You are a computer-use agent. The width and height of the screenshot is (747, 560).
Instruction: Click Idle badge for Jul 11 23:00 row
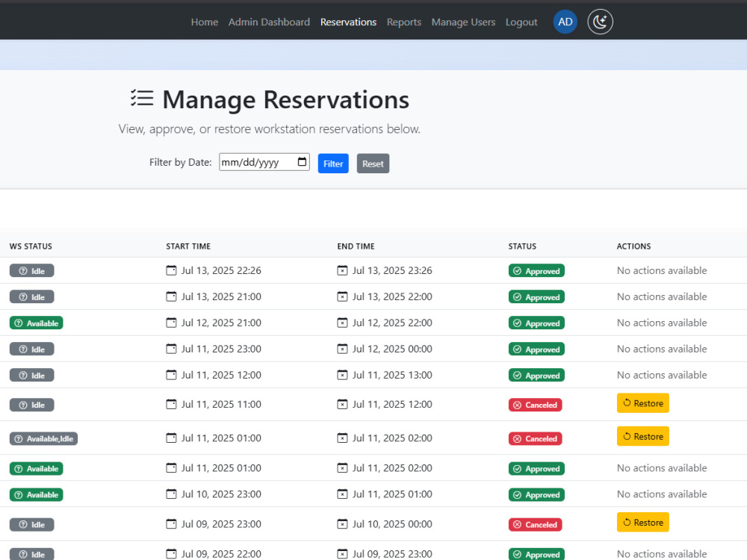32,349
